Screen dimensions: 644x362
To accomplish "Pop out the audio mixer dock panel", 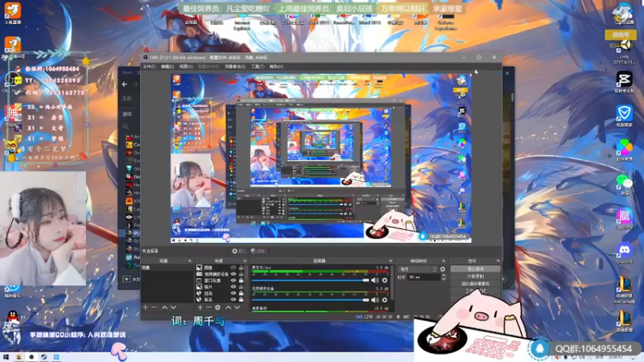I will point(390,261).
